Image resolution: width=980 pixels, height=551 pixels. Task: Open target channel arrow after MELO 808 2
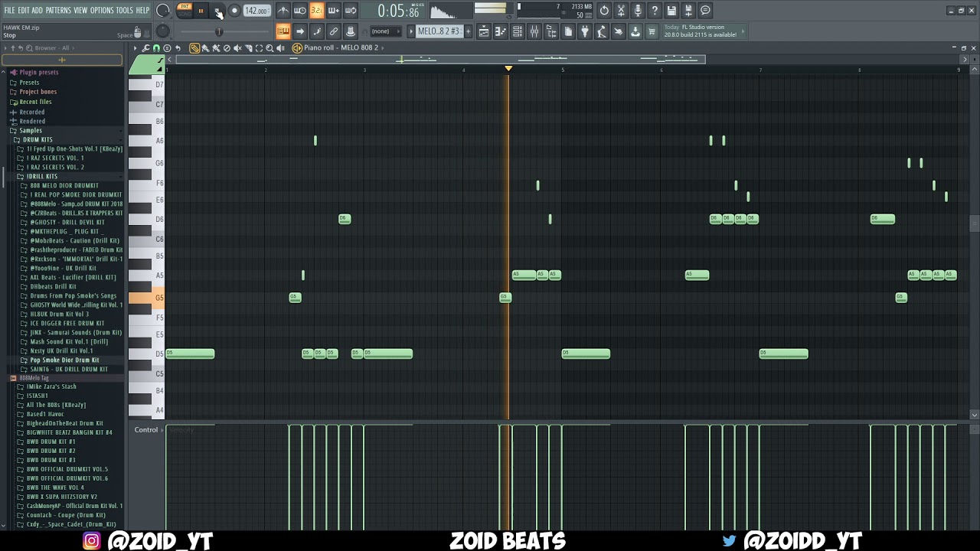coord(384,47)
